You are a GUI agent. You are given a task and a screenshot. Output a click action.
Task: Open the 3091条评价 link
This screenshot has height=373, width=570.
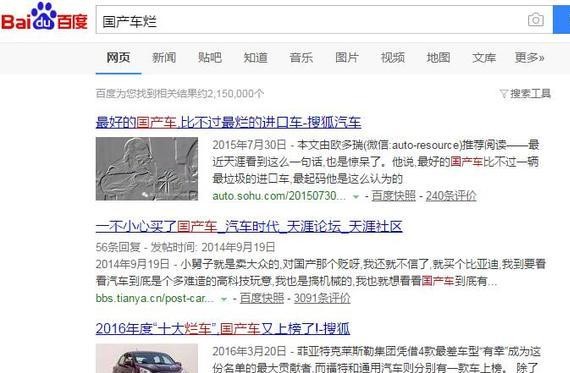[x=322, y=298]
